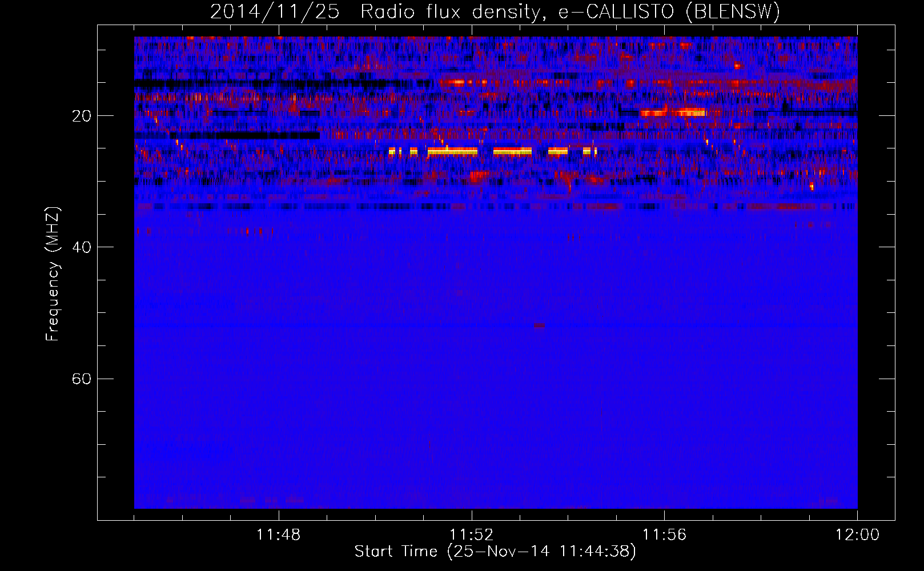Viewport: 924px width, 571px height.
Task: Click the 'Frequency (MHZ)' axis label
Action: click(53, 275)
